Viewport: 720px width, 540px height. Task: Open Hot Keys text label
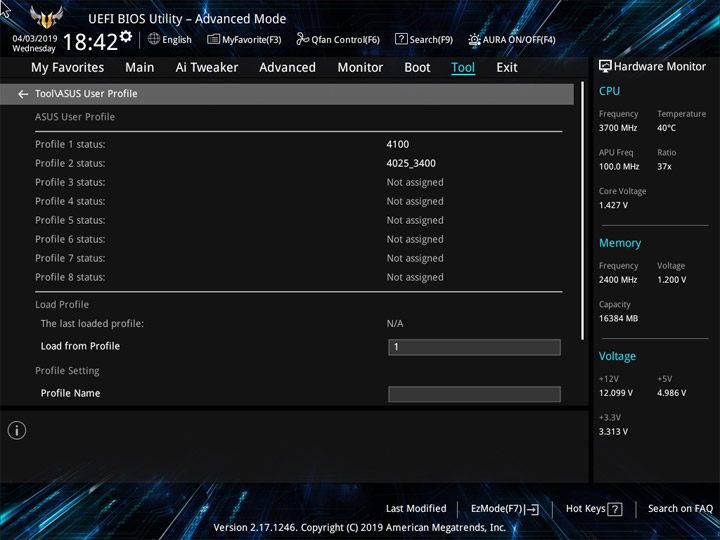coord(585,508)
